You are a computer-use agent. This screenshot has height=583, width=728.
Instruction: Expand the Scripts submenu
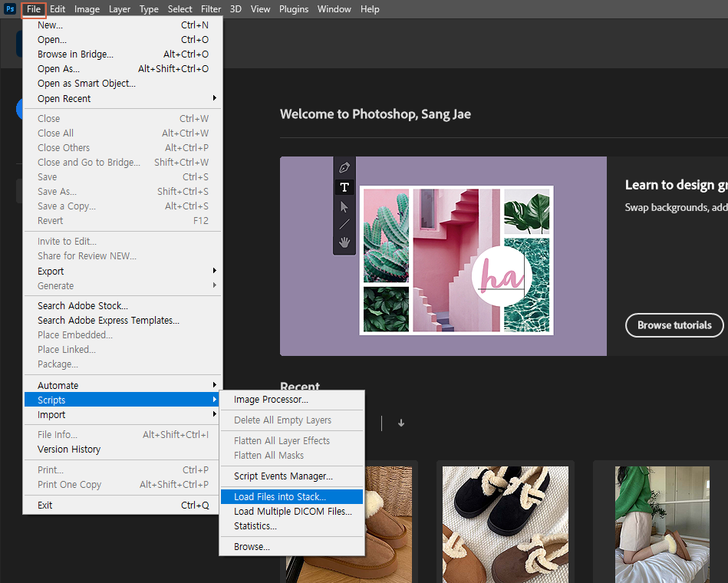(x=123, y=400)
